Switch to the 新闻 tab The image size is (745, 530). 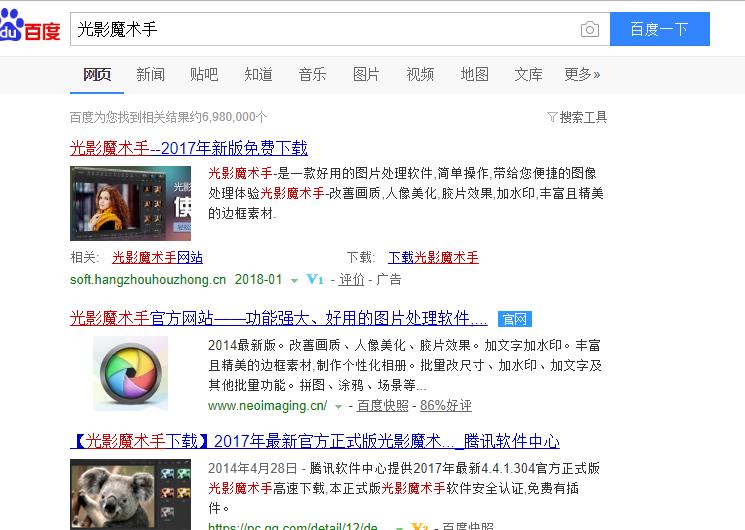[151, 74]
